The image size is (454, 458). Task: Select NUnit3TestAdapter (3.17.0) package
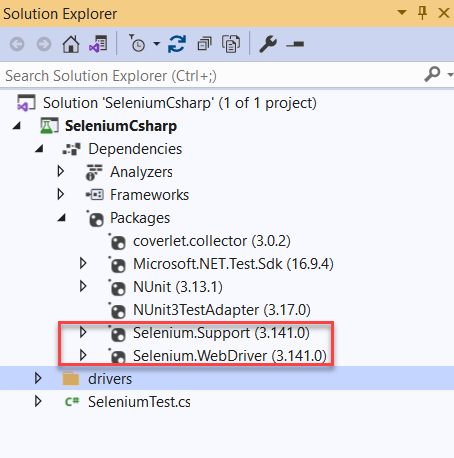pyautogui.click(x=222, y=310)
